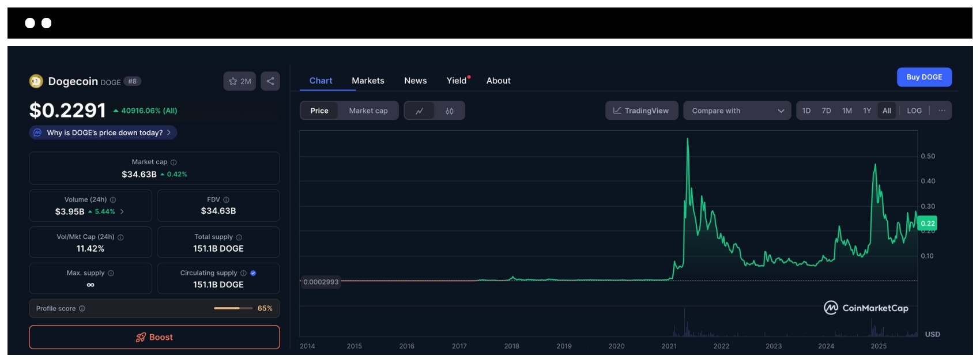The width and height of the screenshot is (980, 360).
Task: Click the 0.0002993 starting price label
Action: point(321,282)
